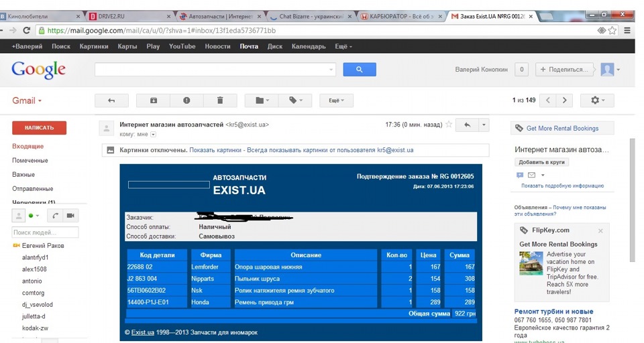Expand recipient details next to 'кому: мне'
The width and height of the screenshot is (644, 343).
(153, 134)
